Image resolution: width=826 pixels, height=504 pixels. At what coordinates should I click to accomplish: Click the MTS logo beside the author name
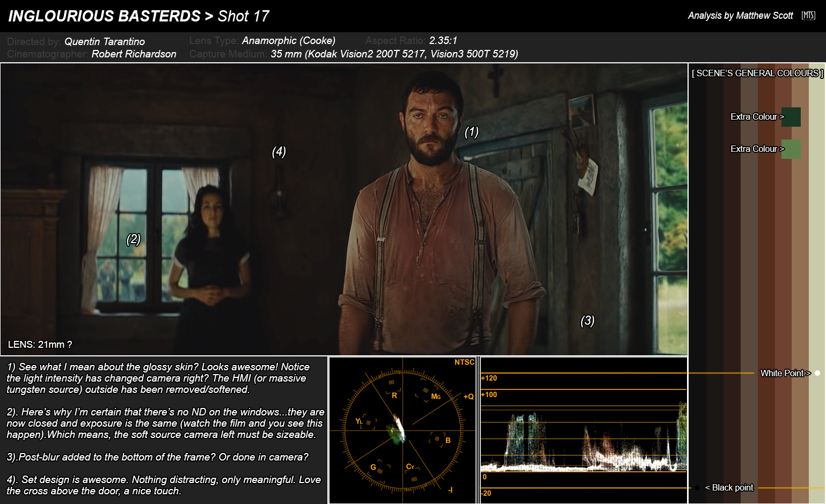coord(808,16)
